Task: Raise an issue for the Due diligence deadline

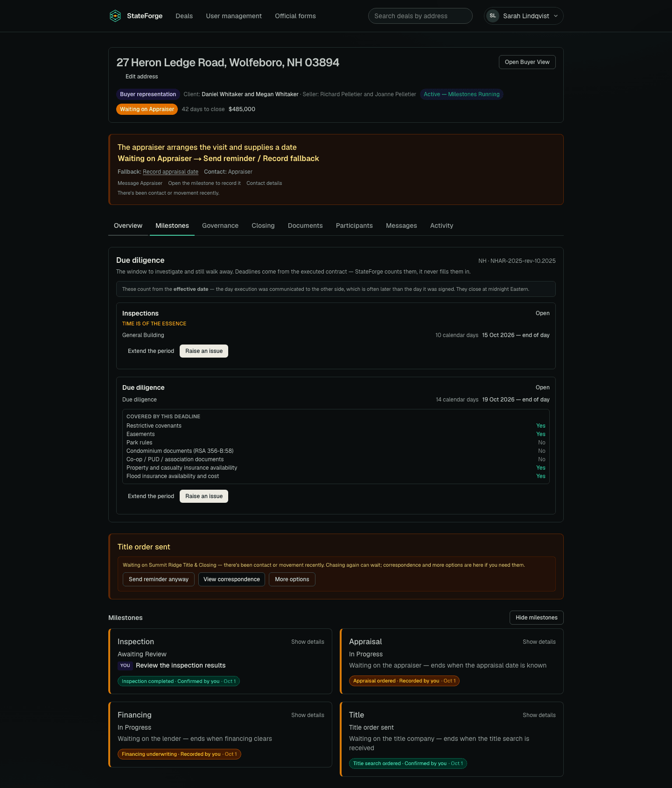Action: 204,496
